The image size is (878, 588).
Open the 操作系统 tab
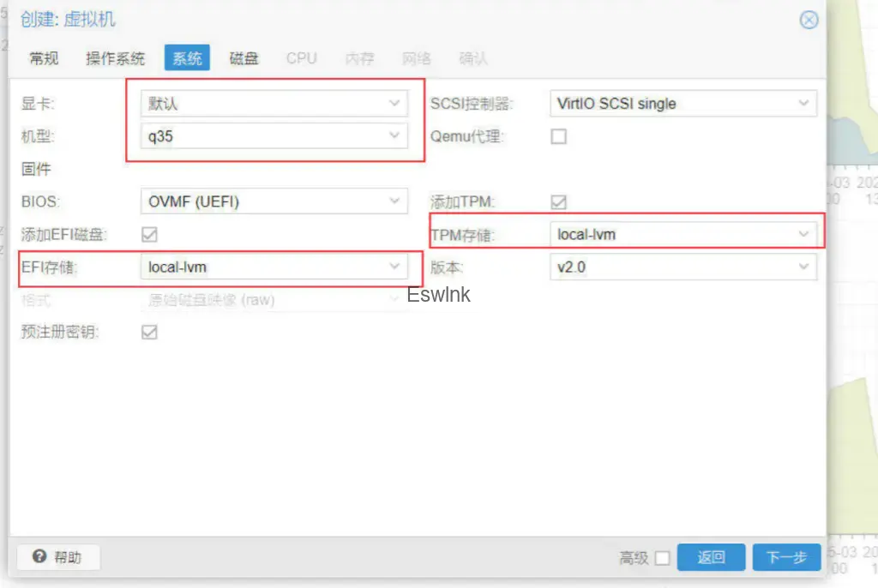click(116, 58)
